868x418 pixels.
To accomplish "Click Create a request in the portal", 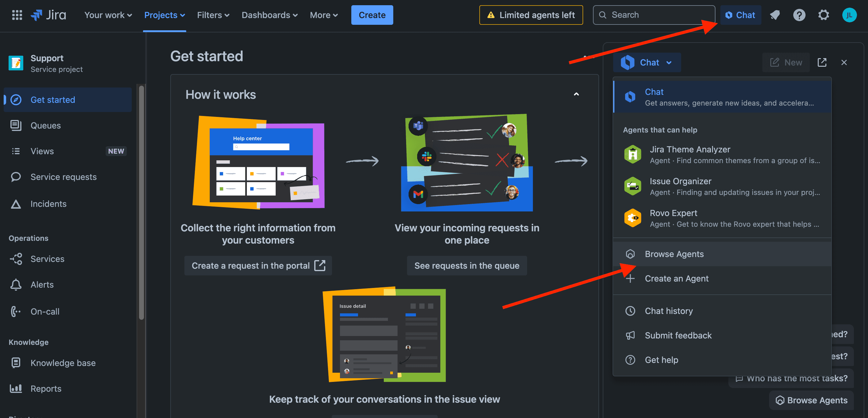I will (x=258, y=266).
